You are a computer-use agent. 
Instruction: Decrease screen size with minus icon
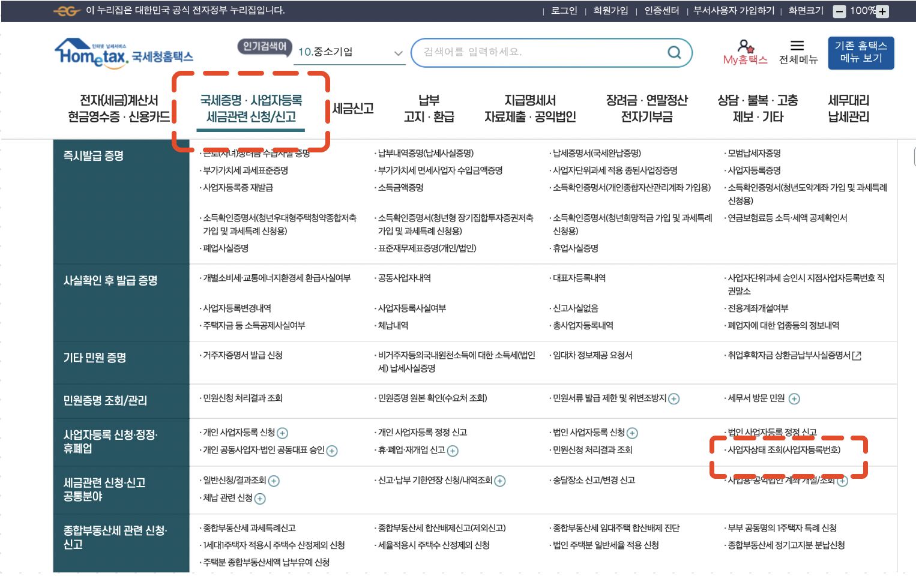(x=840, y=11)
